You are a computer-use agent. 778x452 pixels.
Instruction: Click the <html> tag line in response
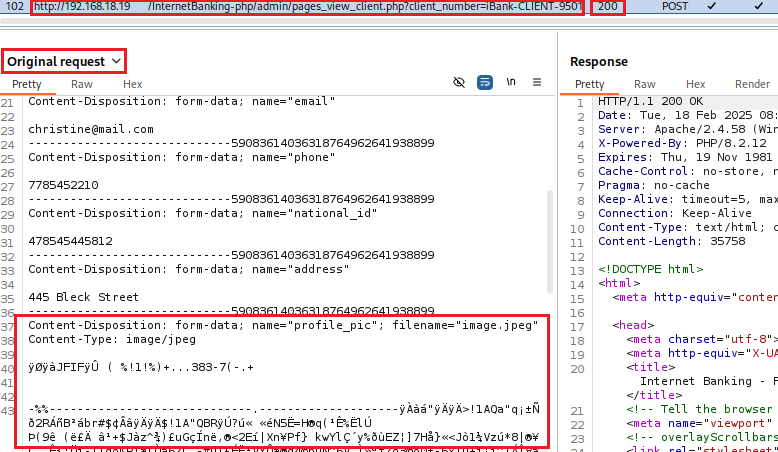[619, 283]
